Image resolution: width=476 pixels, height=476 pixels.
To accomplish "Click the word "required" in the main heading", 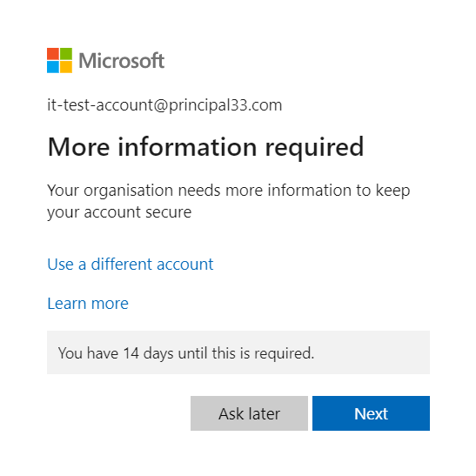I will pyautogui.click(x=314, y=148).
